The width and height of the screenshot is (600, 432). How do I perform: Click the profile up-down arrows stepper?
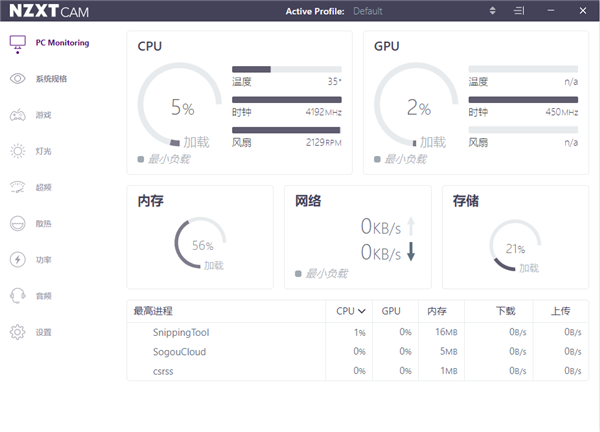[x=492, y=11]
